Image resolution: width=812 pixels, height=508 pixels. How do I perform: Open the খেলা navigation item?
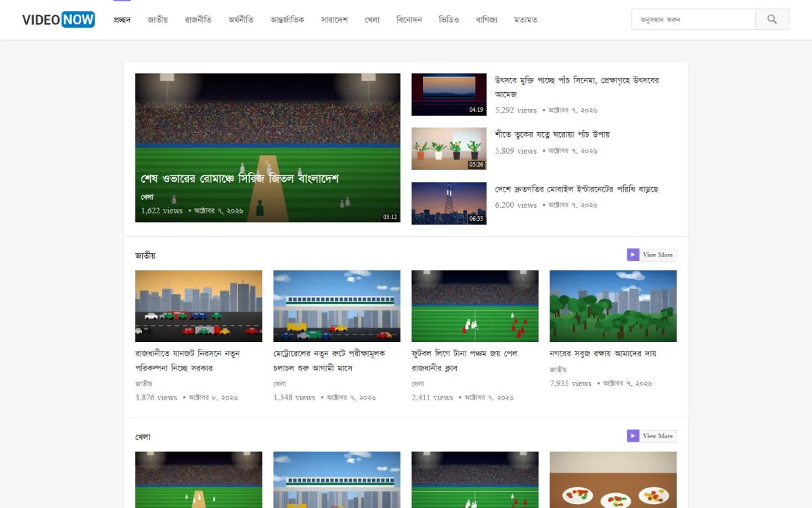pos(372,20)
